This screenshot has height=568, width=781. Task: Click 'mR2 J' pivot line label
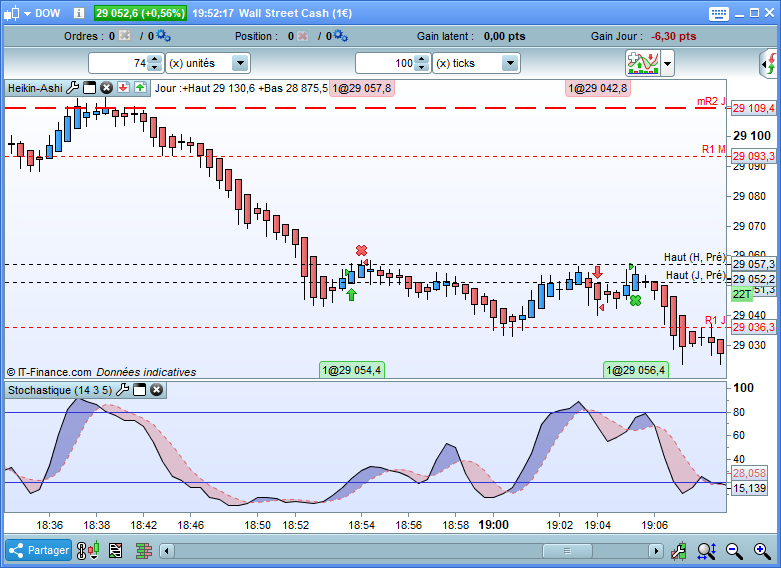coord(711,102)
